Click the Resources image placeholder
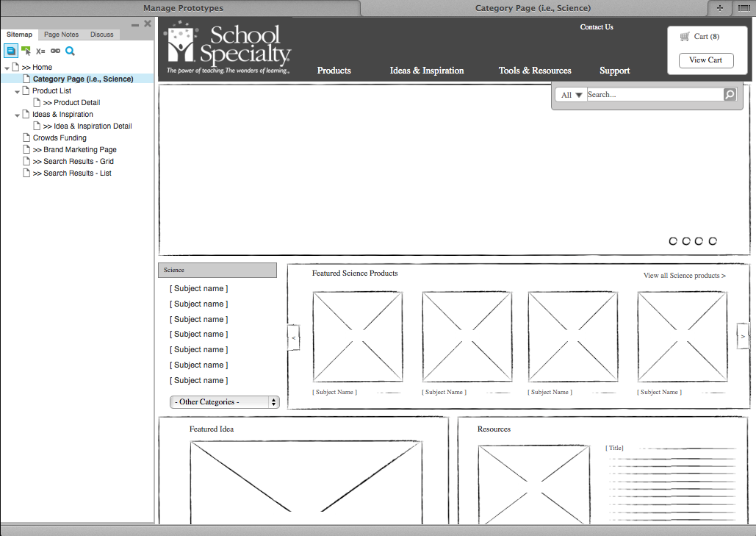The image size is (756, 536). coord(533,485)
